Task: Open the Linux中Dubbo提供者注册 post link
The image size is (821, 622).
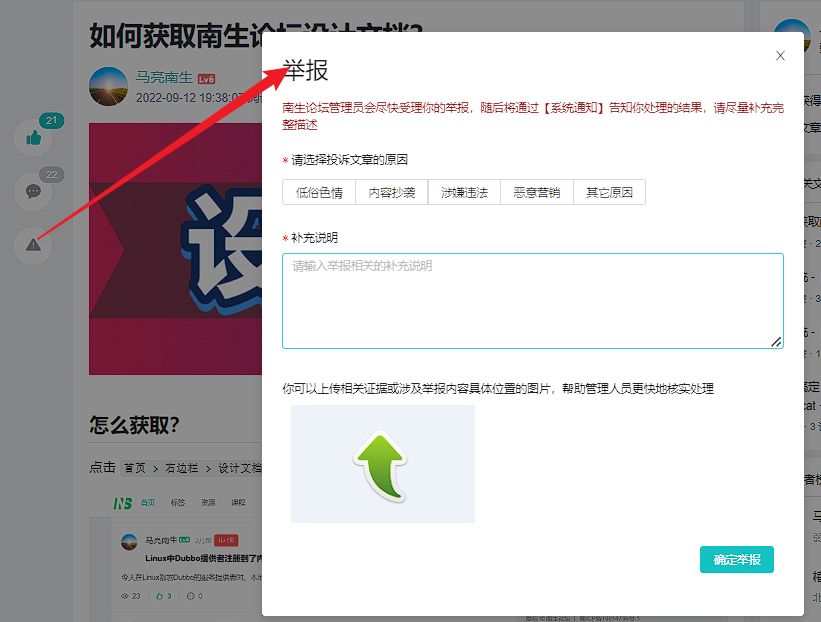Action: click(x=200, y=556)
